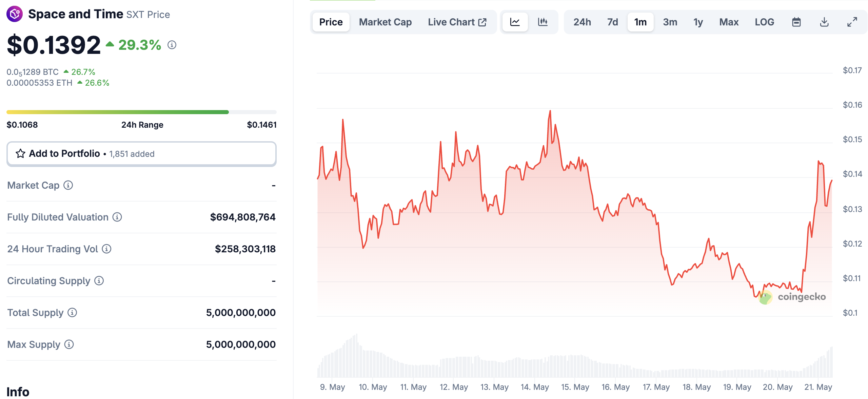Click the 24h high value $0.1461
The width and height of the screenshot is (868, 399).
[262, 125]
